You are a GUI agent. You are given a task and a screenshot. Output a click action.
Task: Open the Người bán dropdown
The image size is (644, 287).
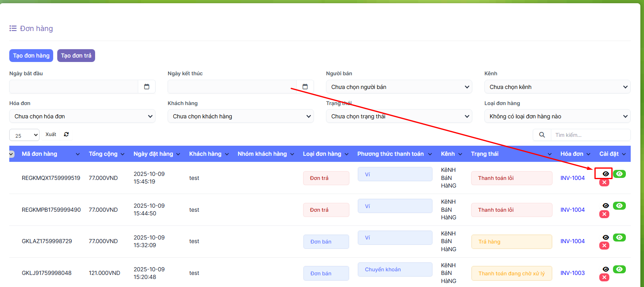coord(399,87)
